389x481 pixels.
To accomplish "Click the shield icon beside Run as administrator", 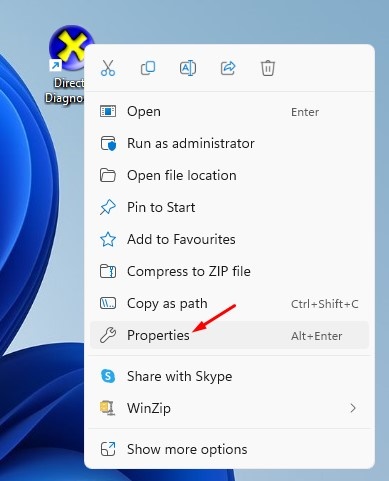I will (108, 143).
